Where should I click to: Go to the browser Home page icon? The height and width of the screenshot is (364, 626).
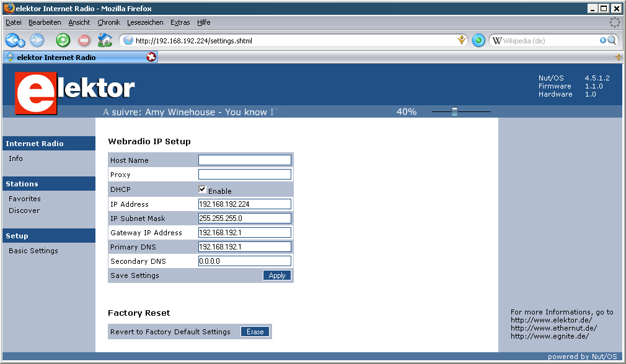[x=105, y=40]
